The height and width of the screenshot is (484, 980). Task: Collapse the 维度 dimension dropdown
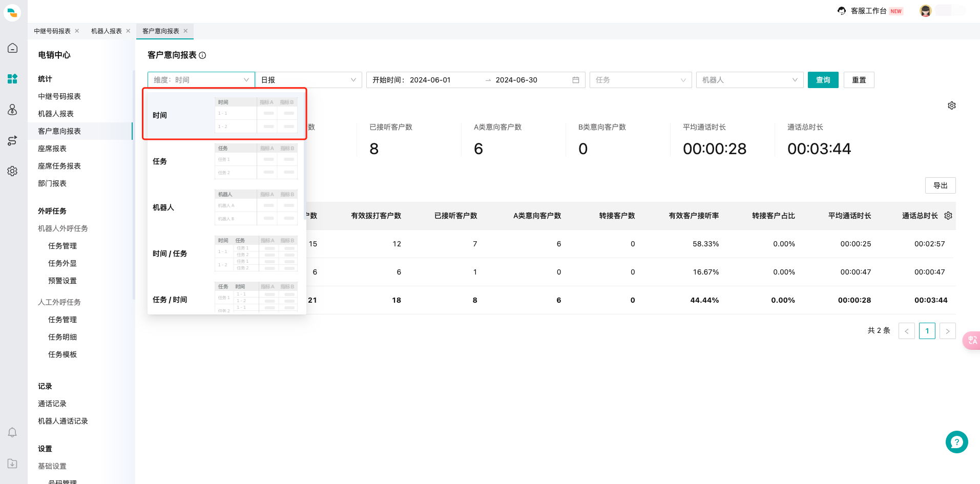tap(201, 80)
